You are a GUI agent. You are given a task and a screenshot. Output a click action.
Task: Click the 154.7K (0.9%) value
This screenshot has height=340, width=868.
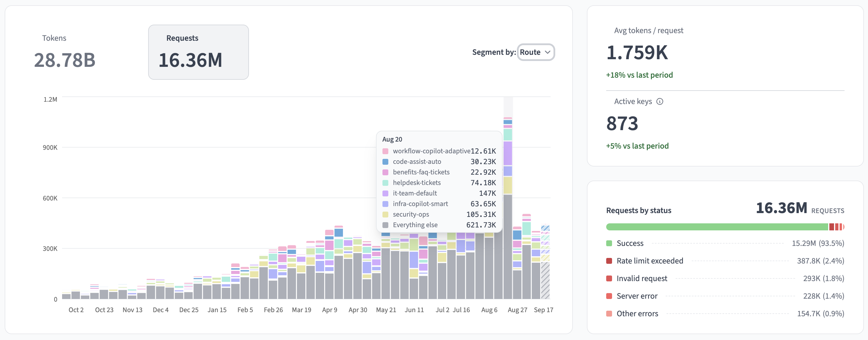pyautogui.click(x=821, y=313)
